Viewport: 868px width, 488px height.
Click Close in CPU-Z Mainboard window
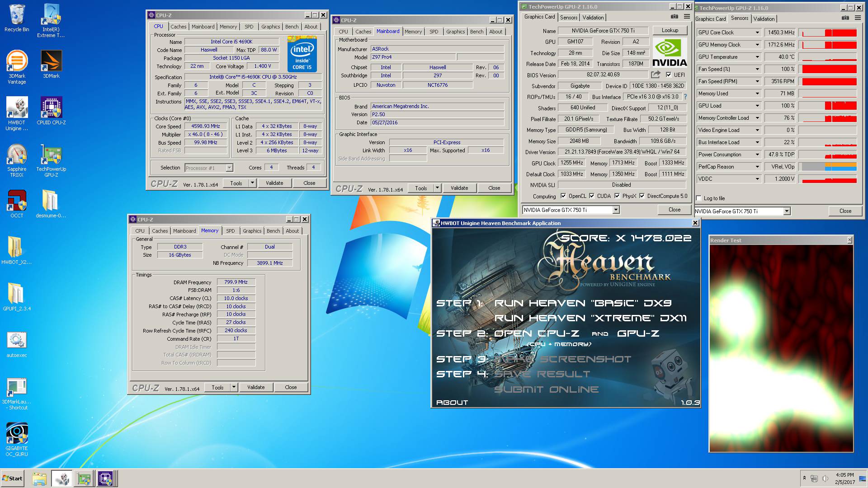pyautogui.click(x=494, y=188)
